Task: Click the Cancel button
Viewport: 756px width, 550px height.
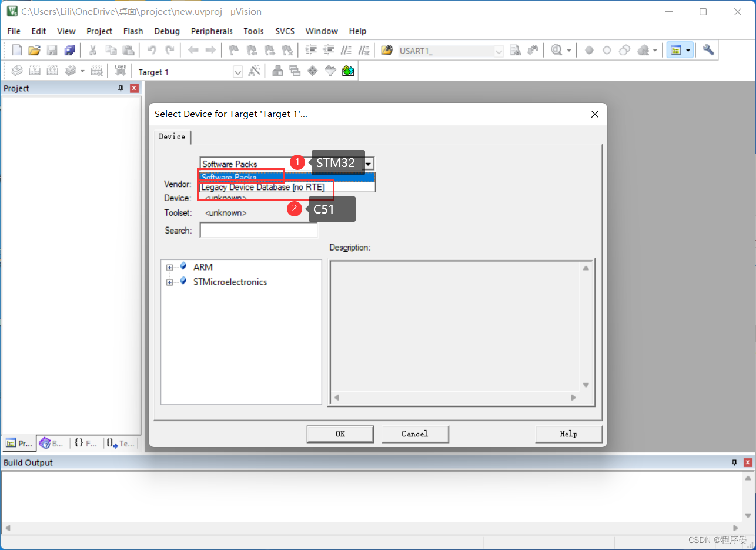Action: 415,434
